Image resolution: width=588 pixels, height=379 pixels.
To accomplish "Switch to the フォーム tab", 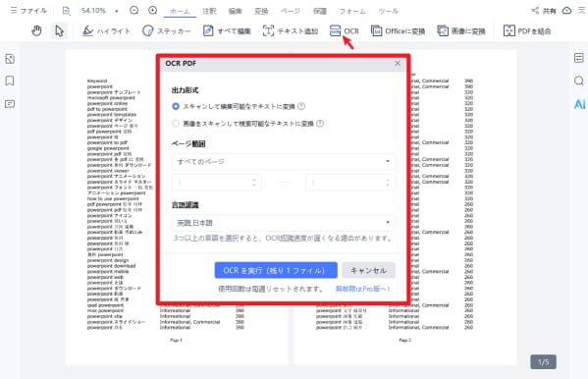I will pos(352,11).
